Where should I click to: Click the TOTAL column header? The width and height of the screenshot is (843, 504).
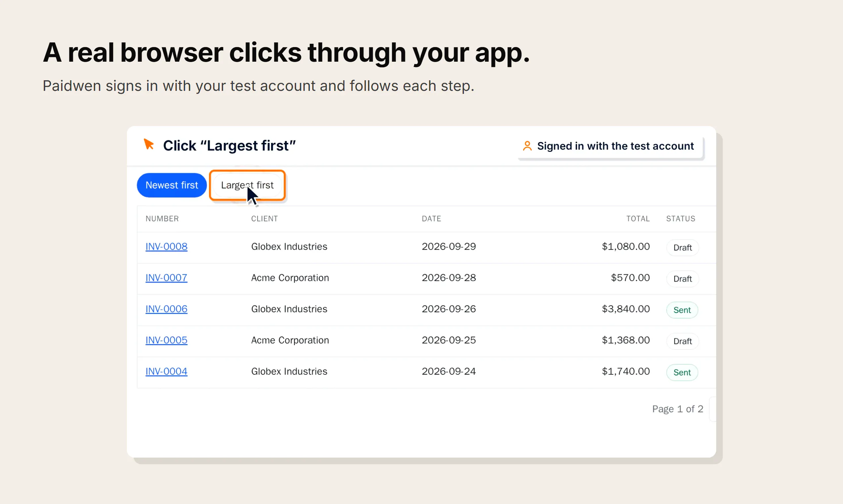638,219
